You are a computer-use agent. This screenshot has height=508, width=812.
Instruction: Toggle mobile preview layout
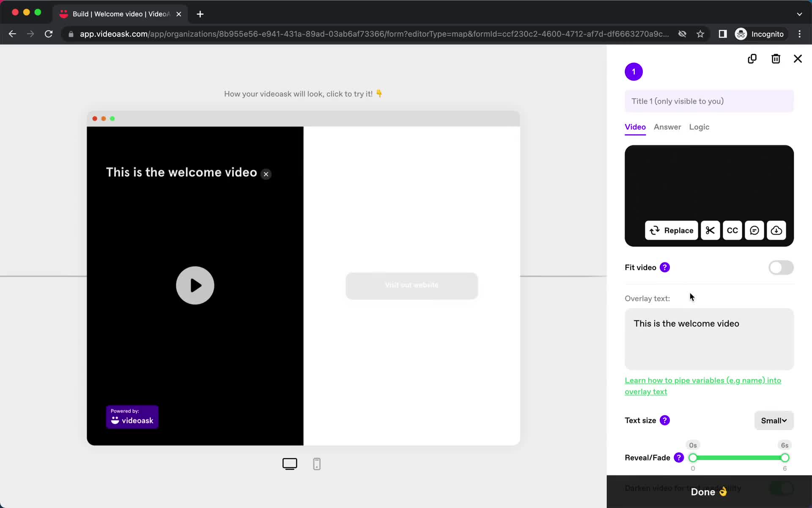click(x=315, y=464)
